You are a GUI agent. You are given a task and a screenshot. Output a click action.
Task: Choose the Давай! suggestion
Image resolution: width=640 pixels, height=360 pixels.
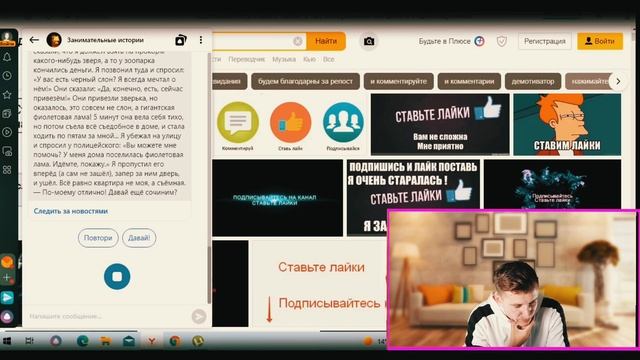pyautogui.click(x=139, y=238)
